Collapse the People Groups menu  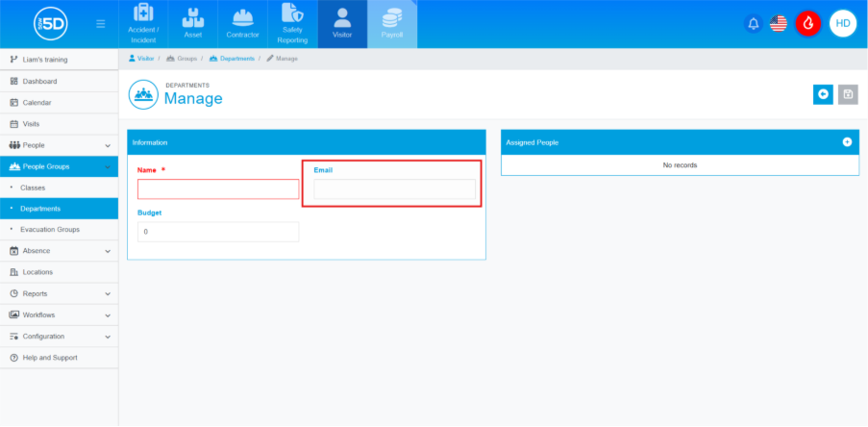(59, 166)
